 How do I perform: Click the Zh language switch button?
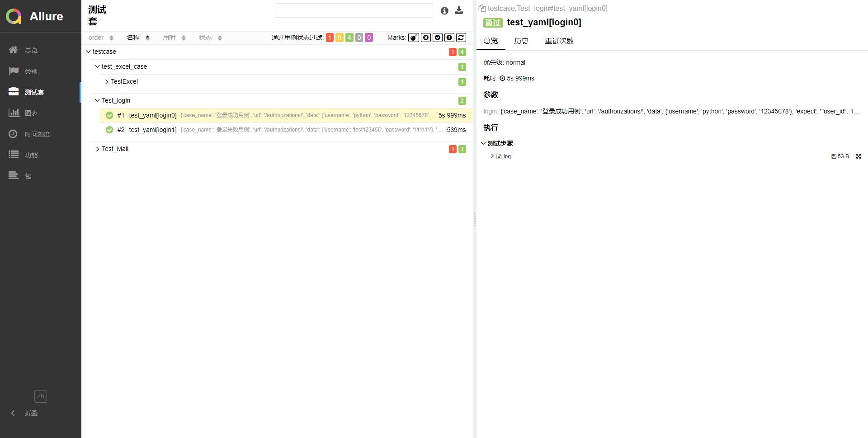click(41, 396)
